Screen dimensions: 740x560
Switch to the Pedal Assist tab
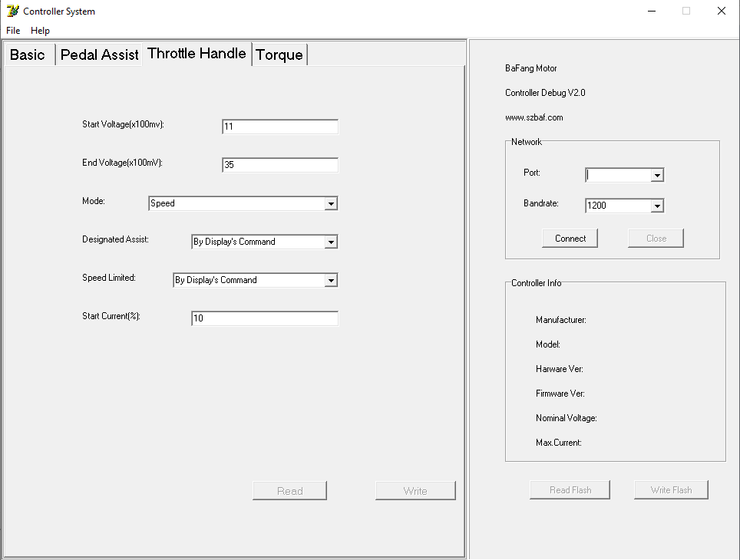99,55
